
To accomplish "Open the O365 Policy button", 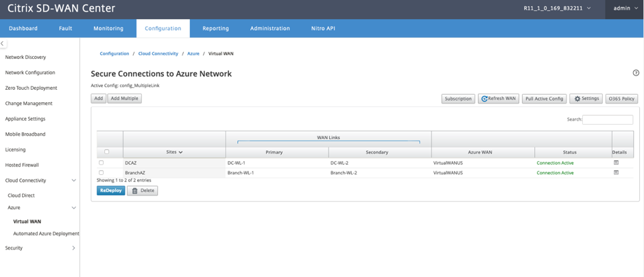I will coord(622,99).
